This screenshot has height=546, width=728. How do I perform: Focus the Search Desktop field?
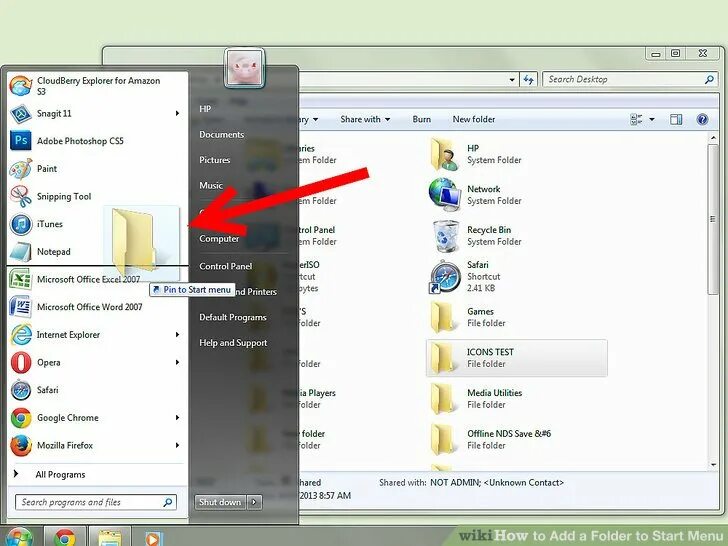(x=630, y=79)
